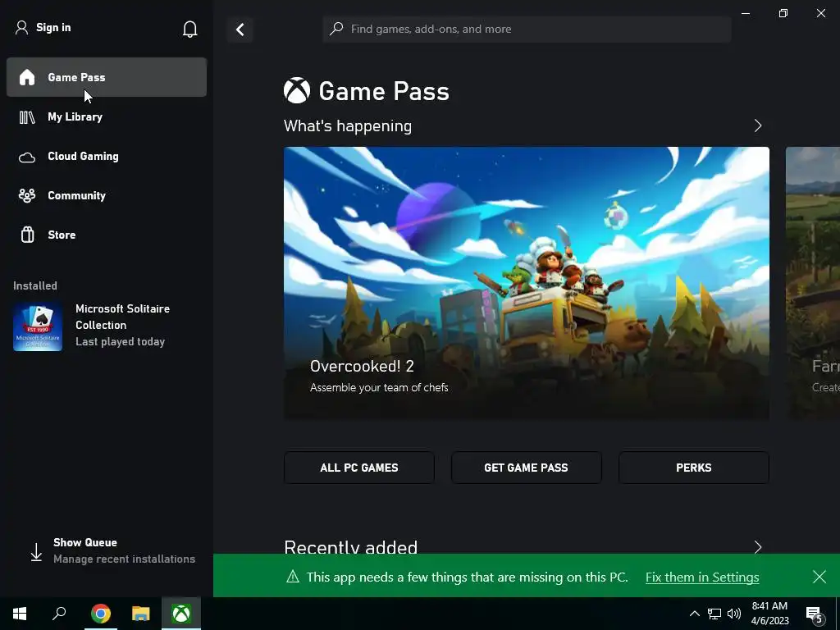The width and height of the screenshot is (840, 630).
Task: Open the notifications bell
Action: (x=189, y=29)
